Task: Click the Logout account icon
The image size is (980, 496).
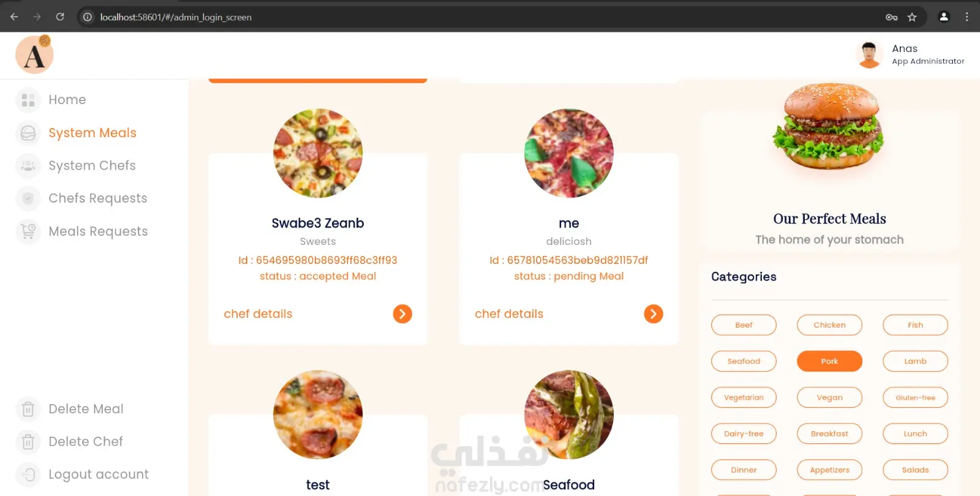Action: tap(28, 475)
